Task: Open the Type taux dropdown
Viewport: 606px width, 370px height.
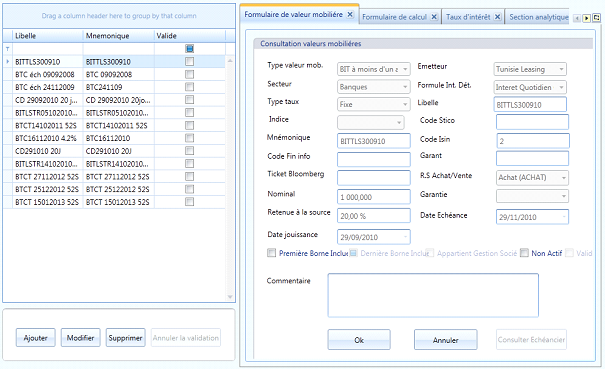Action: pyautogui.click(x=405, y=104)
